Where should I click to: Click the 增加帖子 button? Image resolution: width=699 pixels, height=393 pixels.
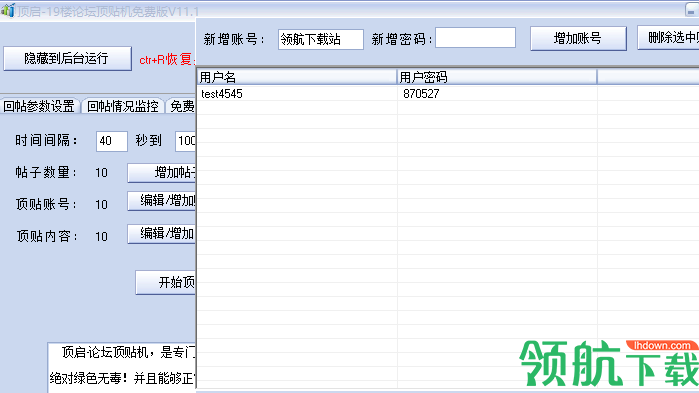pos(162,173)
